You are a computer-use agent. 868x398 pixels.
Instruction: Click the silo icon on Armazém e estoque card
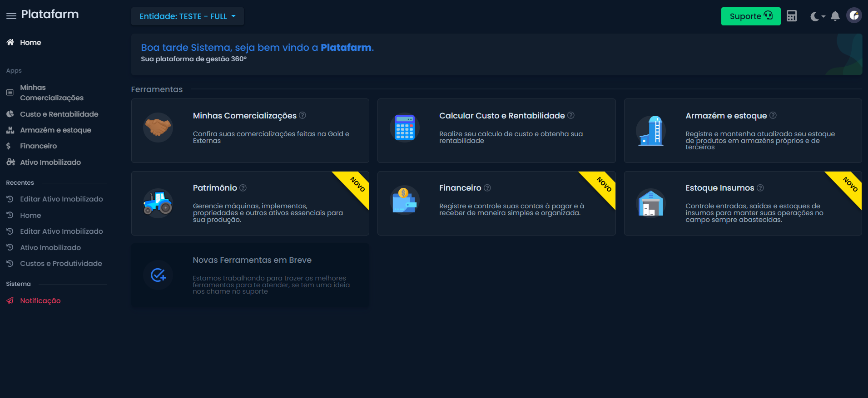651,130
